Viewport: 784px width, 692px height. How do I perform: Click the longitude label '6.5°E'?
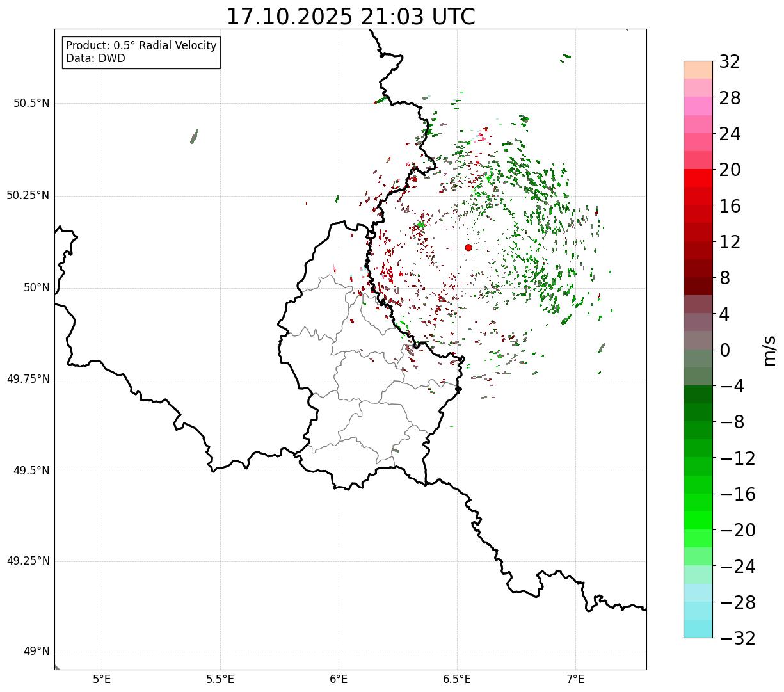pyautogui.click(x=457, y=679)
